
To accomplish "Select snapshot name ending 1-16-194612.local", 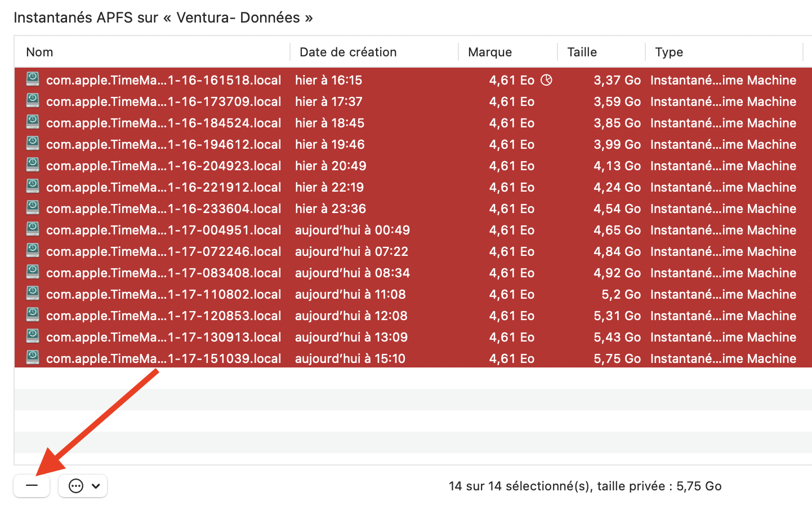I will tap(163, 144).
